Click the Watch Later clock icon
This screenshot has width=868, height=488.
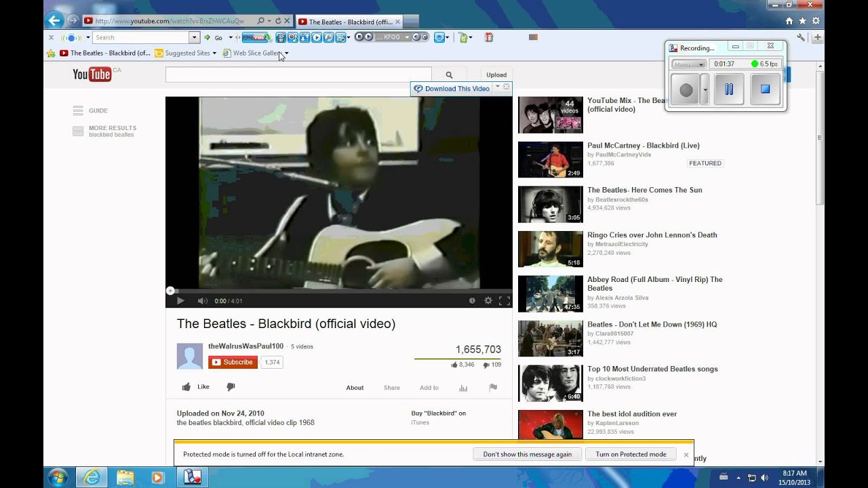(x=472, y=301)
